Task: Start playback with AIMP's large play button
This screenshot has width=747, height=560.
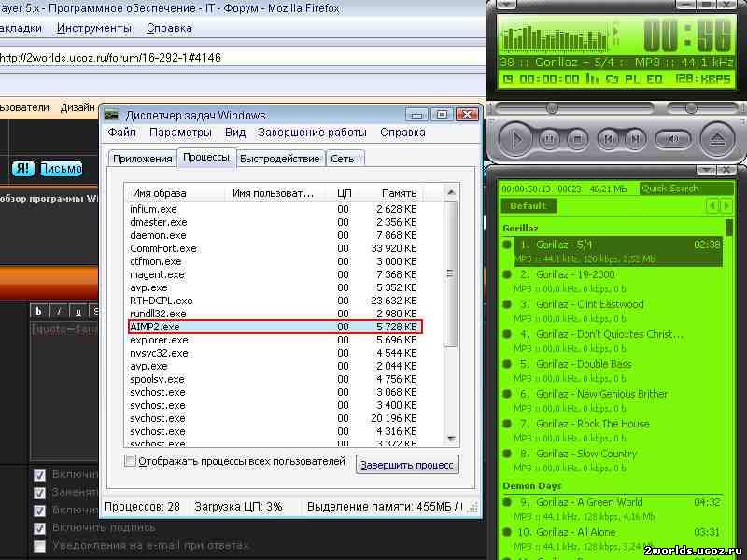Action: pos(516,139)
